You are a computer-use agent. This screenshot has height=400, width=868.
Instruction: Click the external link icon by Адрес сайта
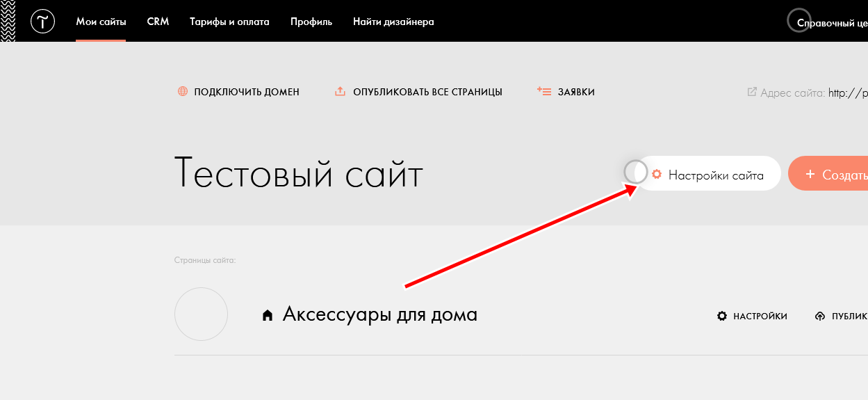tap(751, 92)
